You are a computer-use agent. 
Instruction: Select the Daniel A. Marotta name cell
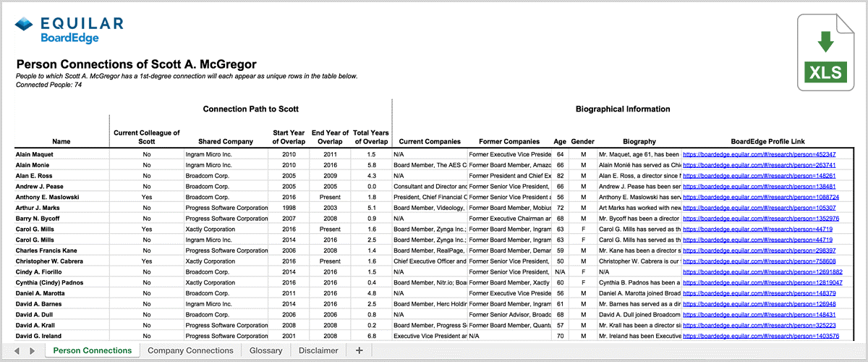61,293
